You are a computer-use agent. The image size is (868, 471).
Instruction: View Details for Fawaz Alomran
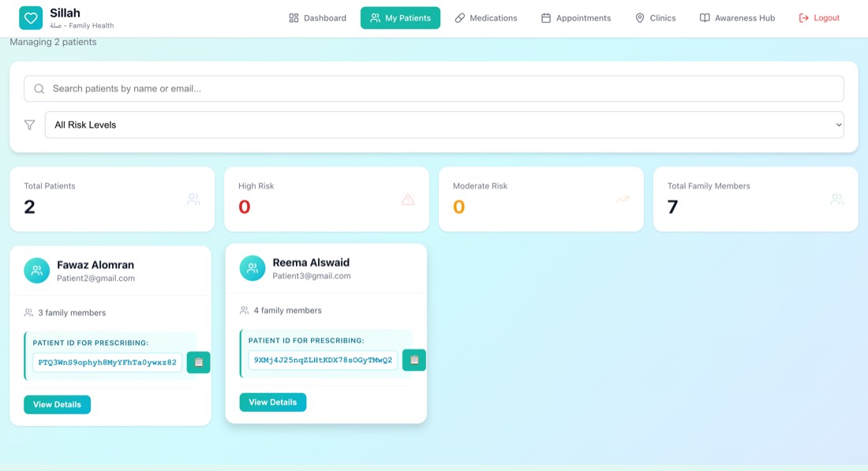pos(57,405)
